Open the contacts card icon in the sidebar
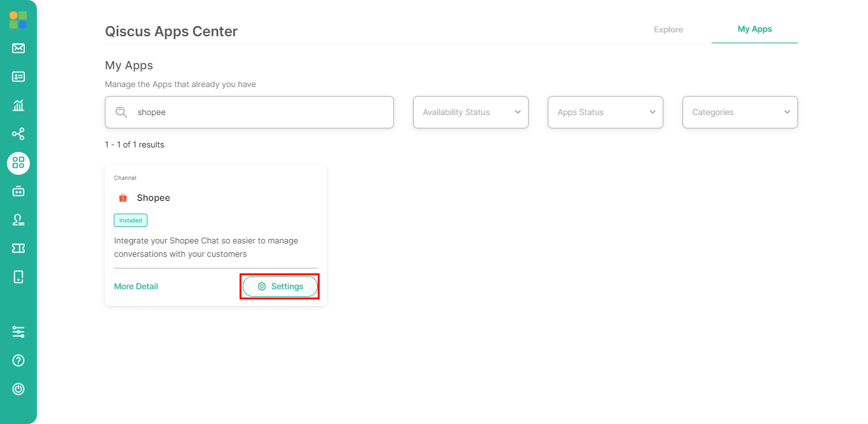The width and height of the screenshot is (868, 424). [18, 77]
